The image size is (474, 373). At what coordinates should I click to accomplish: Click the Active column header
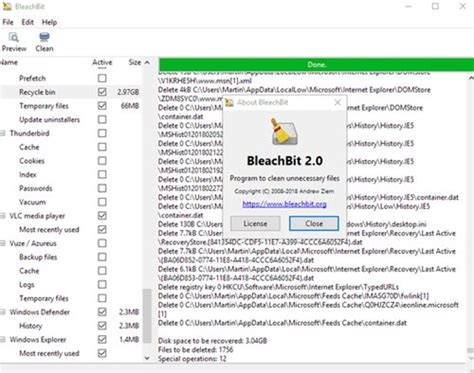[102, 62]
